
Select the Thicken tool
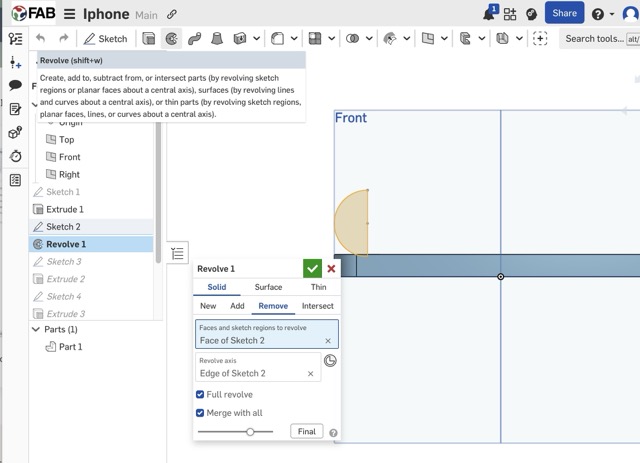[240, 39]
